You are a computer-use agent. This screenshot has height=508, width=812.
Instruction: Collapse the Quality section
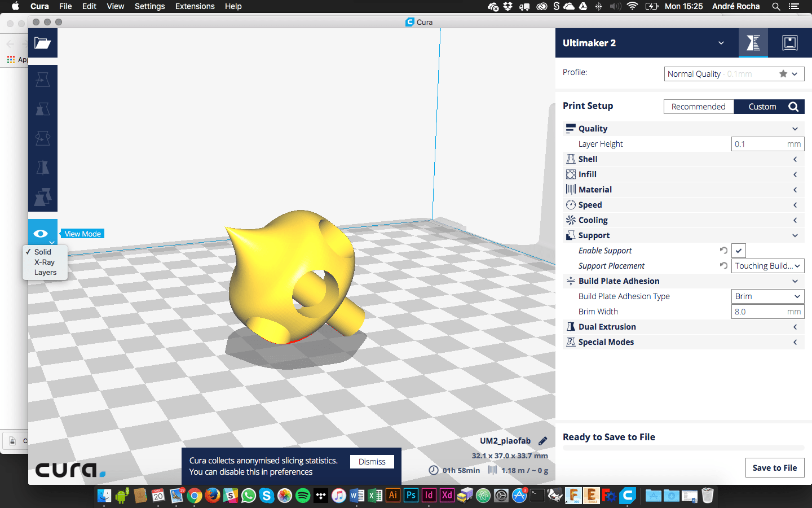point(683,129)
